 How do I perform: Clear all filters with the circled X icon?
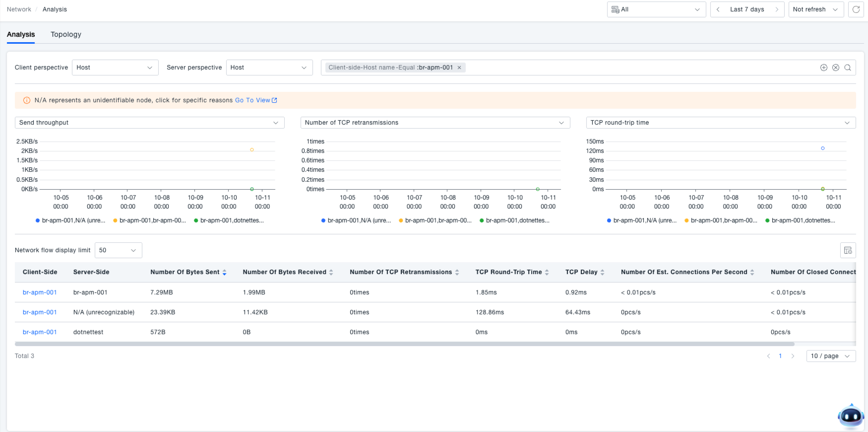pos(836,68)
